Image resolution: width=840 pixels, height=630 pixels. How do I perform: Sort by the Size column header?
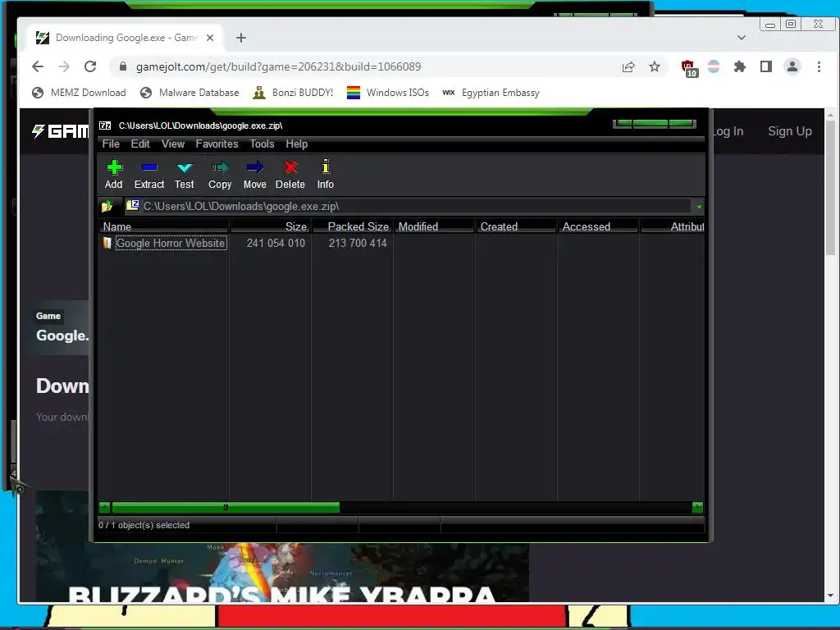[x=271, y=226]
